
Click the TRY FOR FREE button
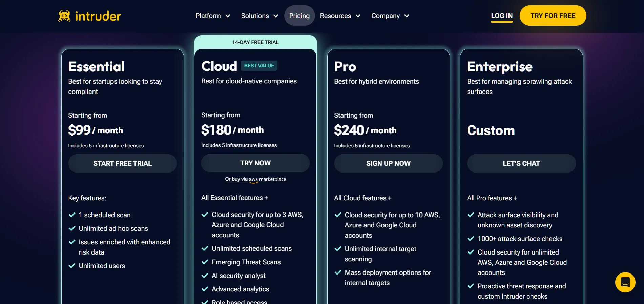tap(553, 16)
